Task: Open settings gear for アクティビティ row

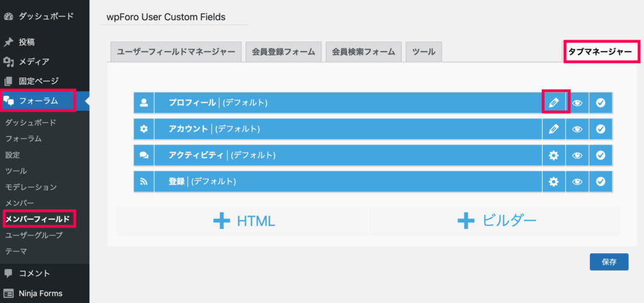Action: tap(553, 156)
